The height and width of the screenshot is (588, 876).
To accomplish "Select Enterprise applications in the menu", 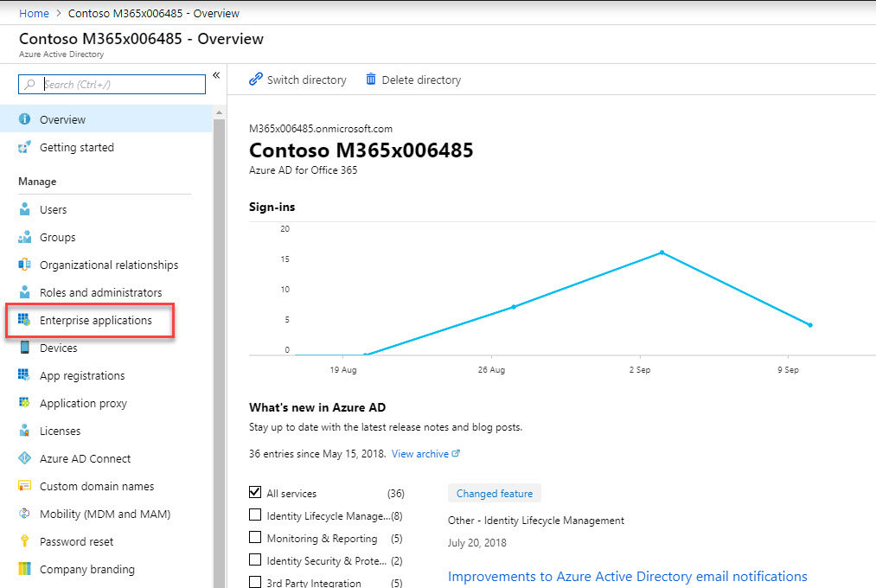I will tap(106, 320).
